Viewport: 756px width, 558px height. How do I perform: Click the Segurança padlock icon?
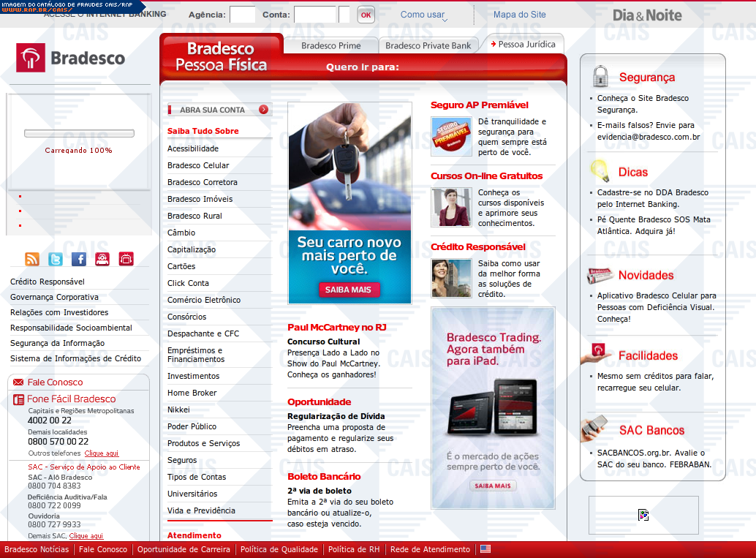tap(600, 77)
